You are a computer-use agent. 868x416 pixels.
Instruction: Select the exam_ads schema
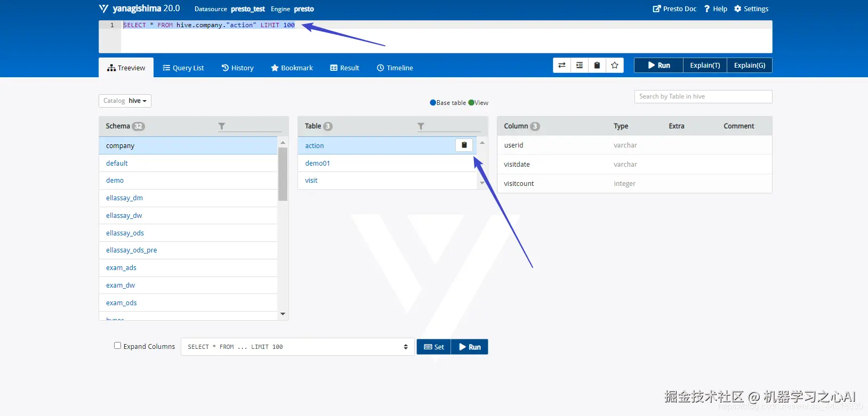coord(188,268)
